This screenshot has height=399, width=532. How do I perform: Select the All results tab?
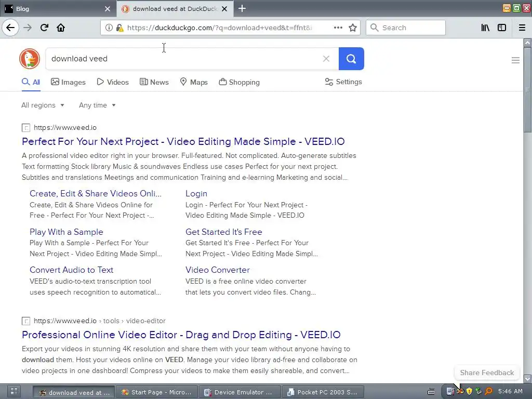[x=31, y=82]
